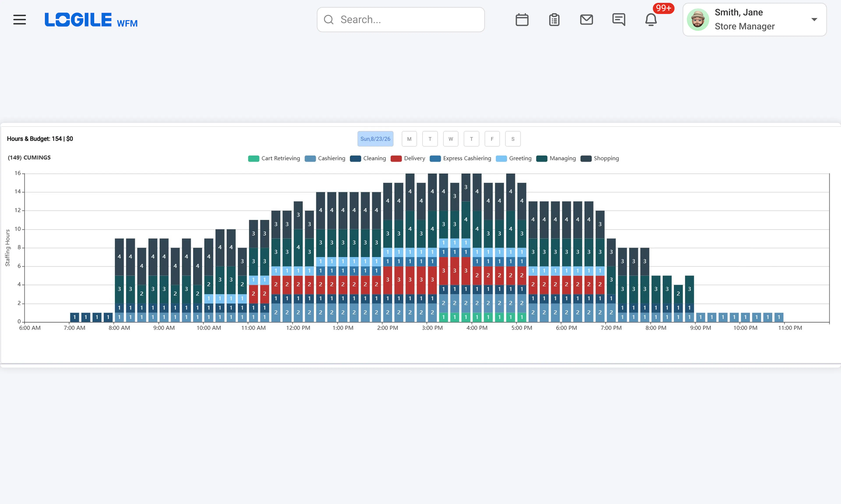The image size is (841, 504).
Task: Open the clipboard tasks icon
Action: [554, 20]
